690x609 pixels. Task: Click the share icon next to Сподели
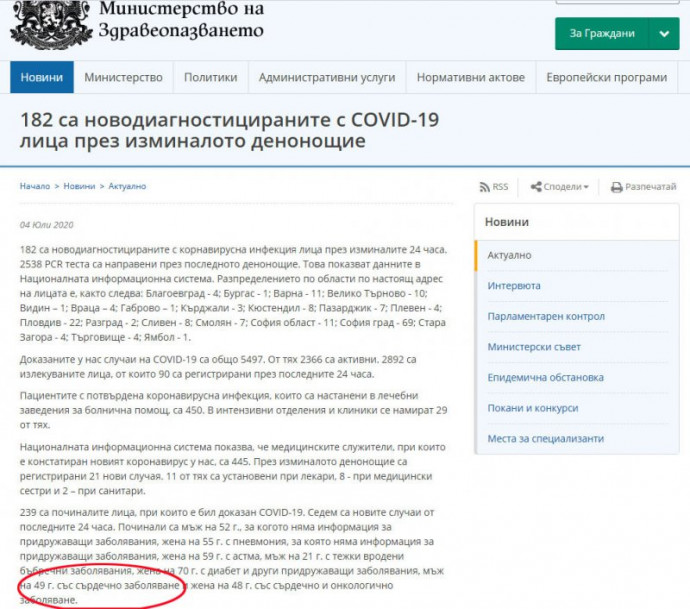[536, 187]
